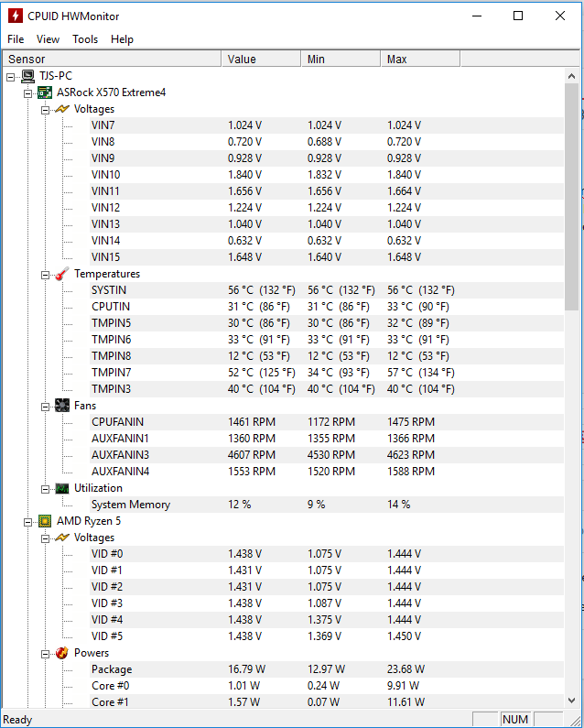Select the VIN10 sensor row

[327, 175]
